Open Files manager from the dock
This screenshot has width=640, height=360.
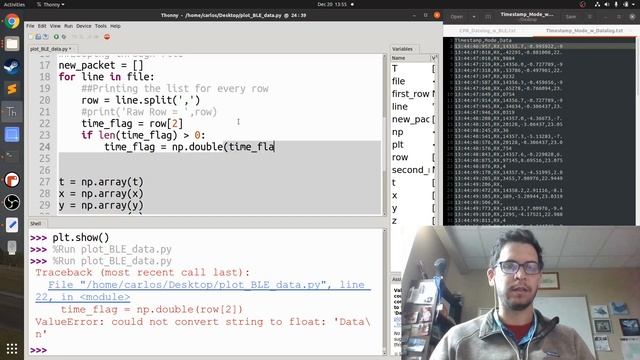pyautogui.click(x=12, y=44)
